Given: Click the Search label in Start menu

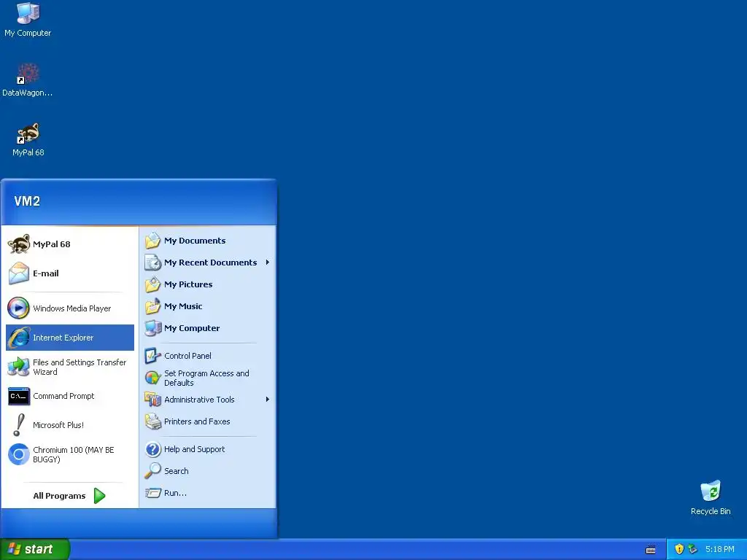Looking at the screenshot, I should pos(177,471).
